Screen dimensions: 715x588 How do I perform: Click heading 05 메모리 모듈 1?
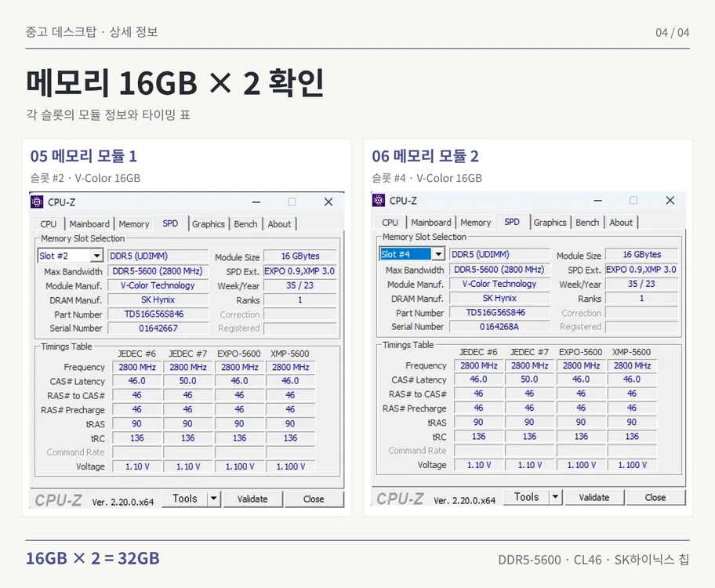tap(83, 156)
